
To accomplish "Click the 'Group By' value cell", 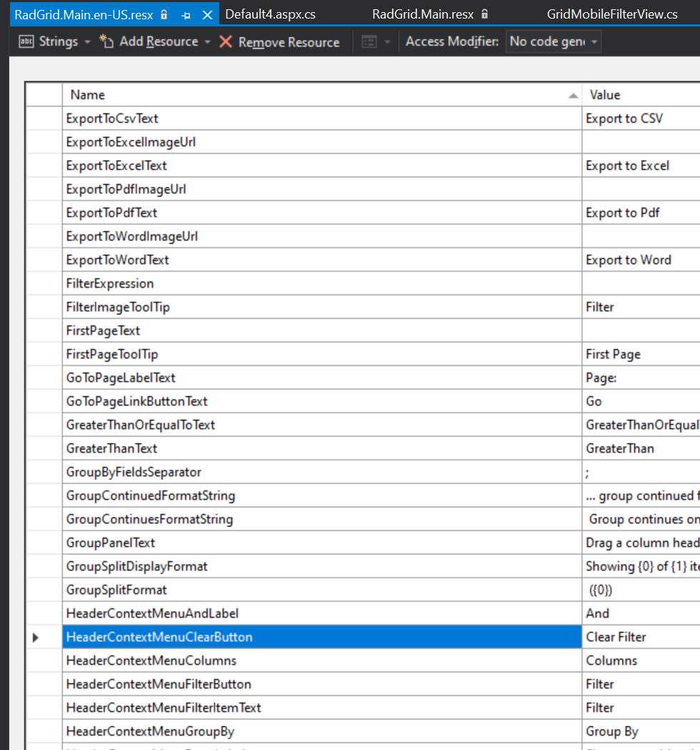I will point(641,731).
